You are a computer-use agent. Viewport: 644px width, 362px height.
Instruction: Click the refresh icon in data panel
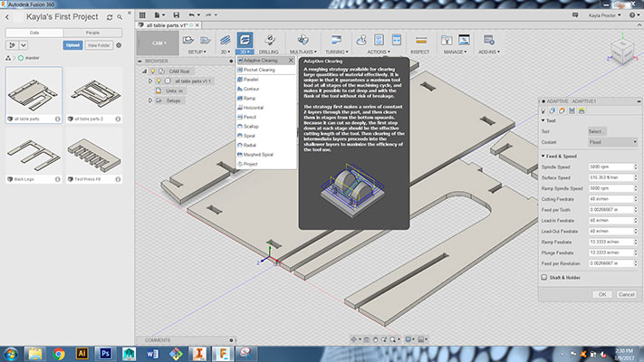(x=110, y=17)
